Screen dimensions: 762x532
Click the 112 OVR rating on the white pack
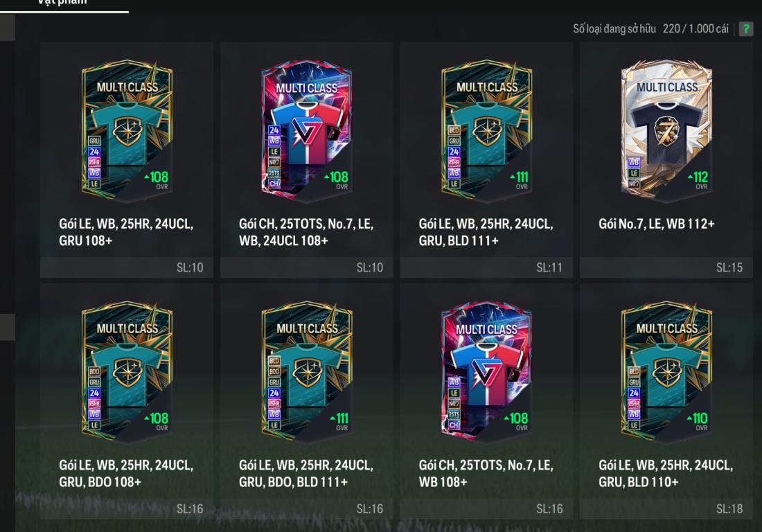(698, 180)
